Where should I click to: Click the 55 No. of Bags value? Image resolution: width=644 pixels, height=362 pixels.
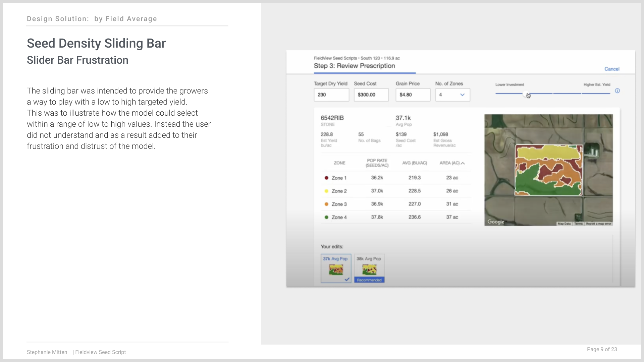coord(361,134)
